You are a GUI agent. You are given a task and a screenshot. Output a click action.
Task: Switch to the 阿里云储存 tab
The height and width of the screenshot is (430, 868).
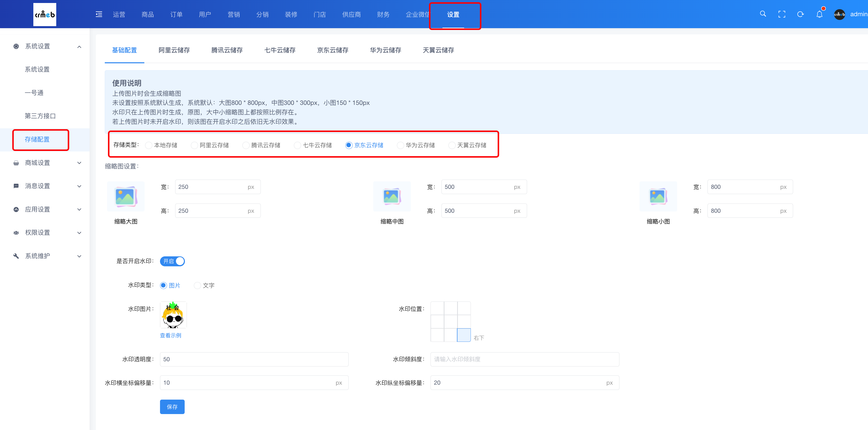[174, 50]
